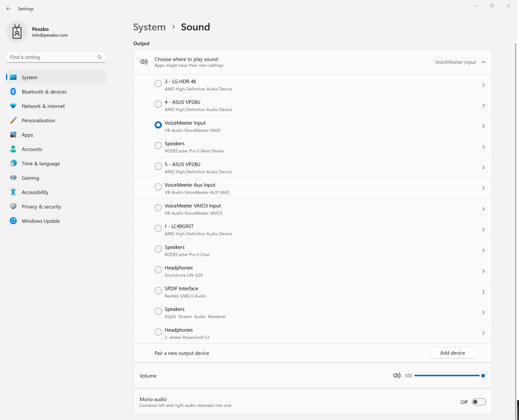The height and width of the screenshot is (420, 519).
Task: Open Windows Update settings
Action: pos(56,221)
